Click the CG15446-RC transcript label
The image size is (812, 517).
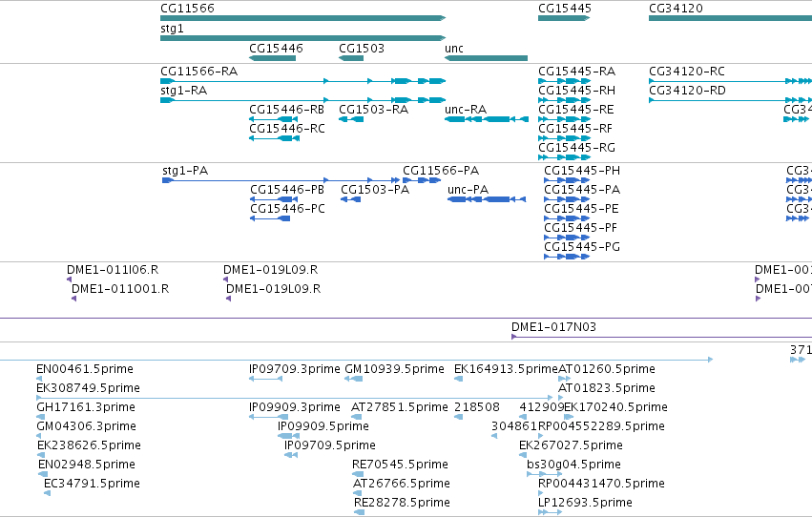point(287,129)
